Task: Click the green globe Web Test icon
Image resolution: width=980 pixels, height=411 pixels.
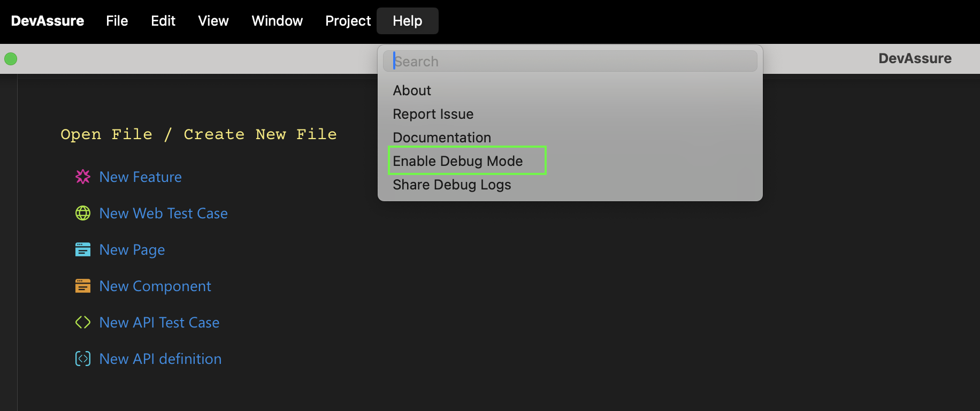Action: pos(83,213)
